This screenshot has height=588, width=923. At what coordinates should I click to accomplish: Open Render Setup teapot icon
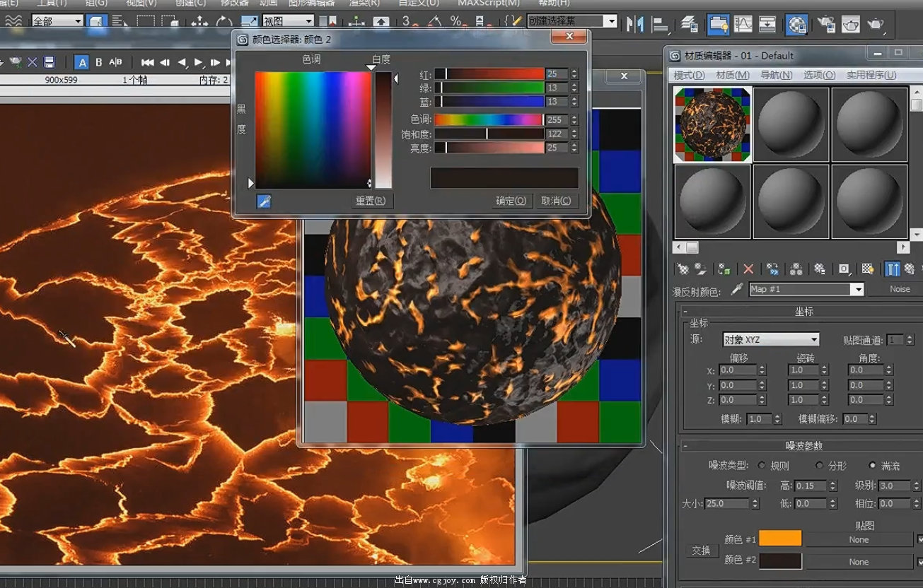[x=826, y=24]
